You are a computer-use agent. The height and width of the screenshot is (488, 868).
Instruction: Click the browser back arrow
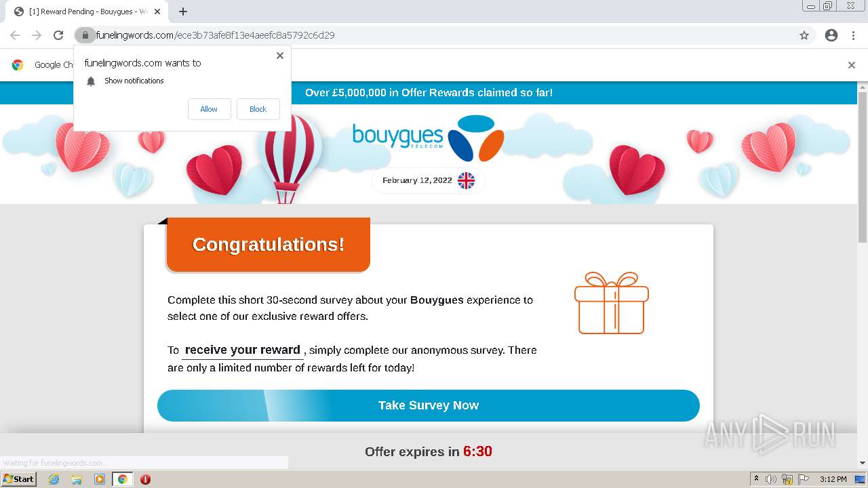click(x=15, y=35)
